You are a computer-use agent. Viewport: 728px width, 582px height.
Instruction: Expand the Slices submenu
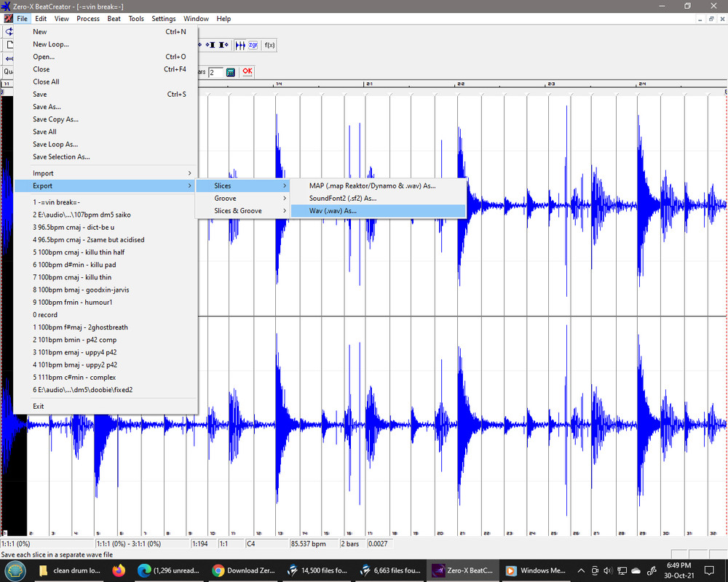pos(243,186)
